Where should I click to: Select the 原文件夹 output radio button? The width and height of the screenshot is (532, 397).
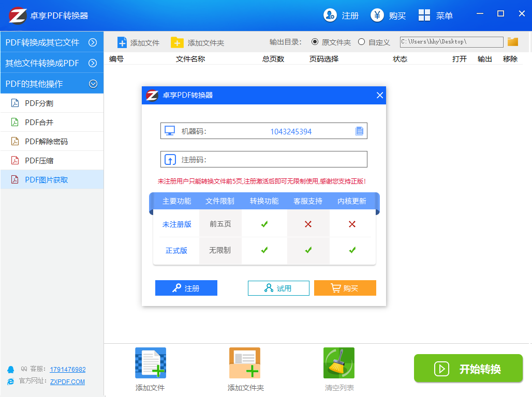(315, 42)
